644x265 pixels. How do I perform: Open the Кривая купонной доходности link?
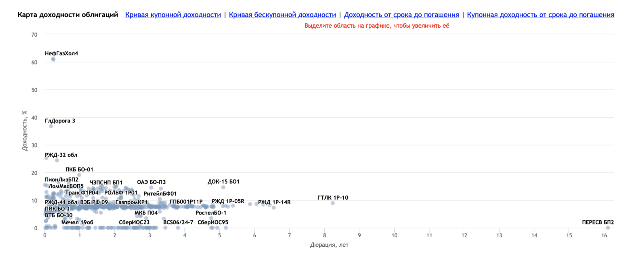[173, 15]
